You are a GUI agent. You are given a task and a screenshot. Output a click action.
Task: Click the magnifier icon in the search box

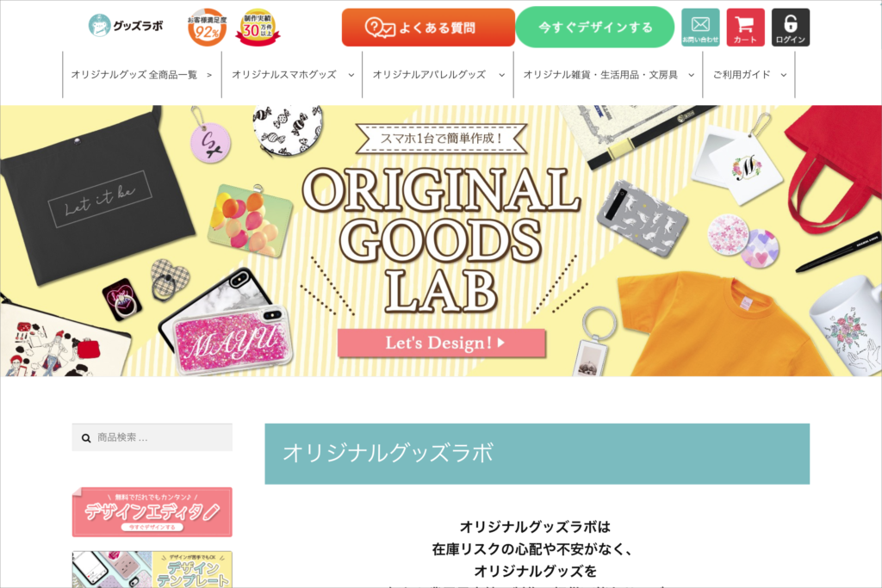(86, 438)
